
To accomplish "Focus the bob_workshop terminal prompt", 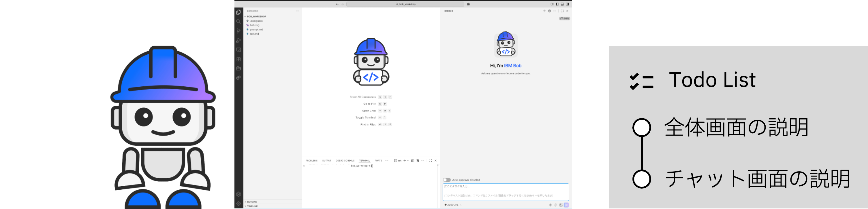I will click(x=362, y=166).
